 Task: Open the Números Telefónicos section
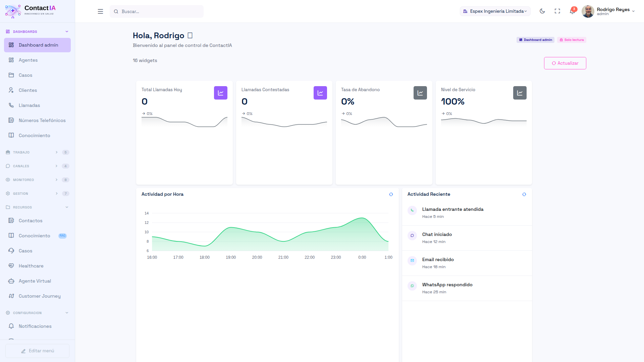[42, 120]
